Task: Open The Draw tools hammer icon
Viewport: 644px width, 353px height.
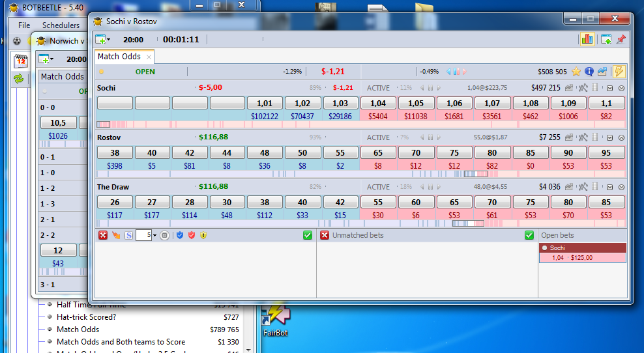Action: coord(583,187)
